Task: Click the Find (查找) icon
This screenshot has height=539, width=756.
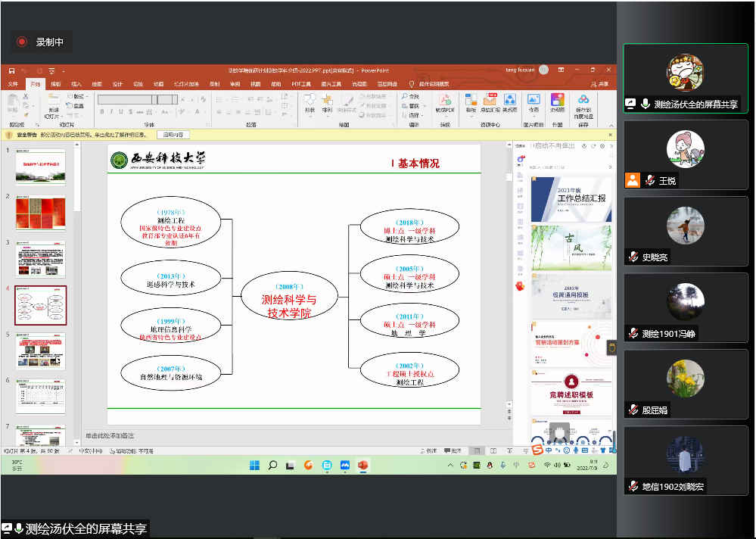Action: click(x=413, y=96)
